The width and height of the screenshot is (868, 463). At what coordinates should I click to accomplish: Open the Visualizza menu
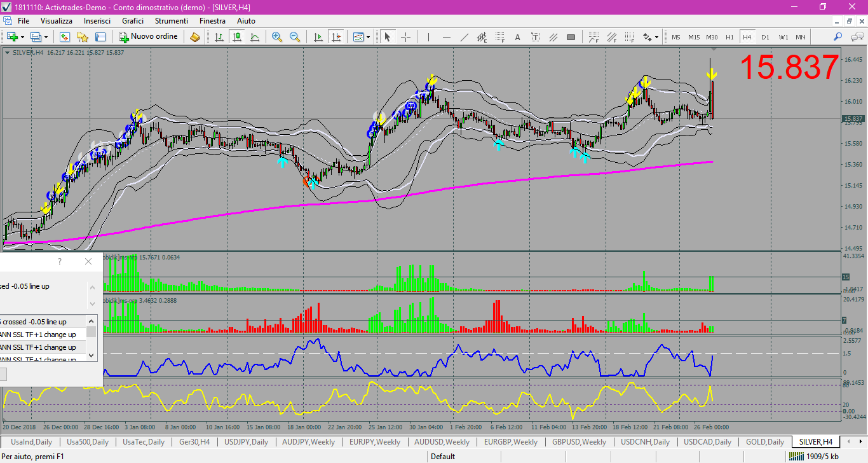[x=57, y=21]
